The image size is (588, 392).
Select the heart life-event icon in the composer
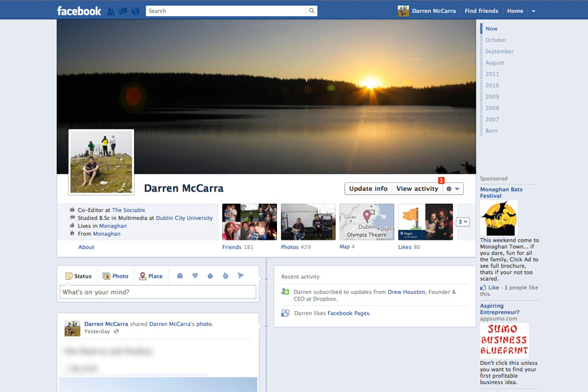(x=195, y=276)
